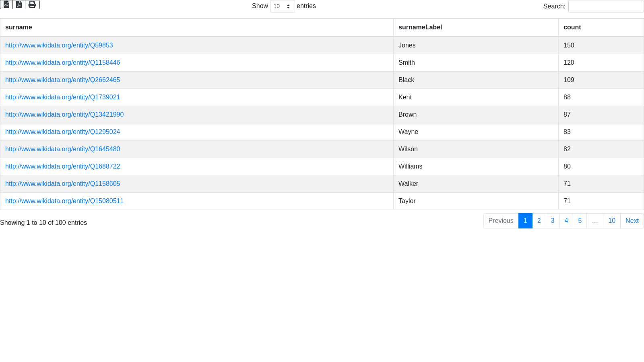Viewport: 644px width, 362px height.
Task: Select current page 1 in pagination
Action: [x=525, y=221]
